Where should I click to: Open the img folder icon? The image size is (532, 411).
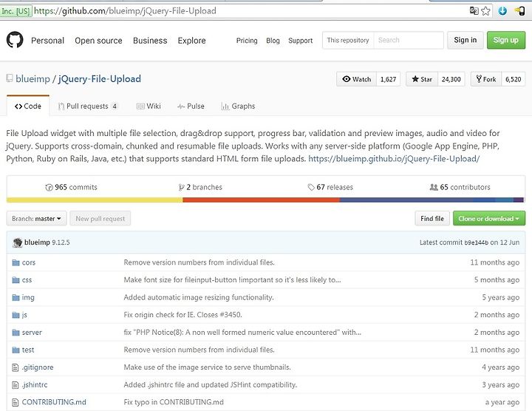click(x=16, y=298)
